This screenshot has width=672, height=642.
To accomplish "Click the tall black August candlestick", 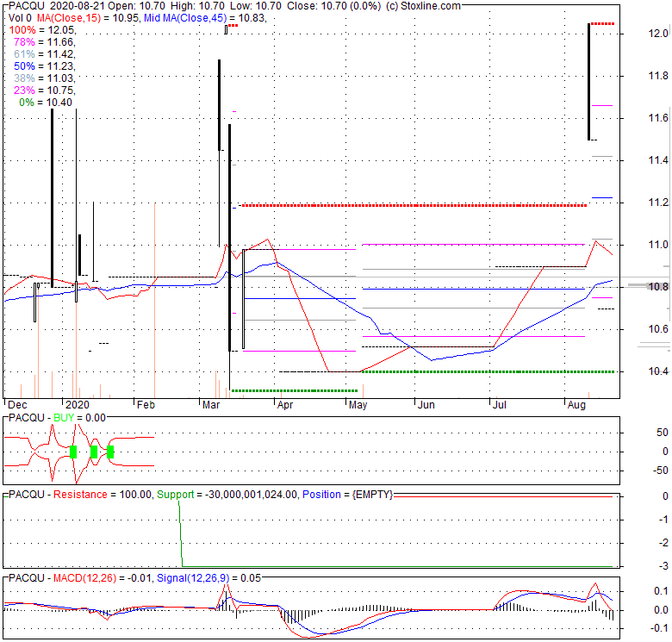I will [588, 81].
